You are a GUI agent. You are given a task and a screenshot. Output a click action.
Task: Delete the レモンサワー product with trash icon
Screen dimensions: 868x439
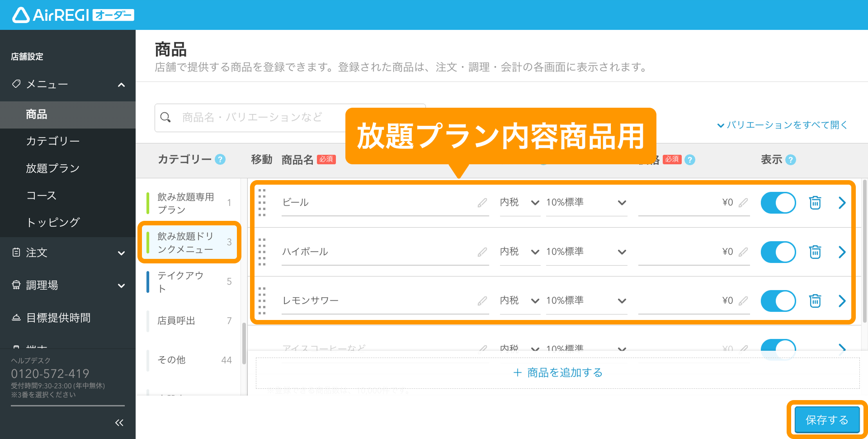tap(815, 301)
